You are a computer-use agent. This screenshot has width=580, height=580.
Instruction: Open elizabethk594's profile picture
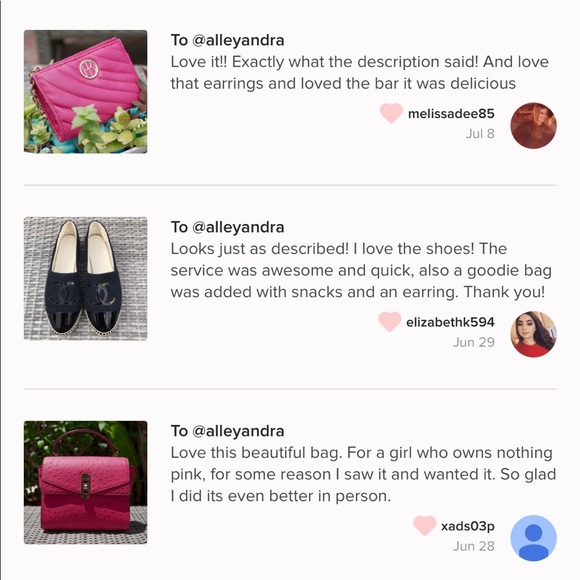point(533,334)
